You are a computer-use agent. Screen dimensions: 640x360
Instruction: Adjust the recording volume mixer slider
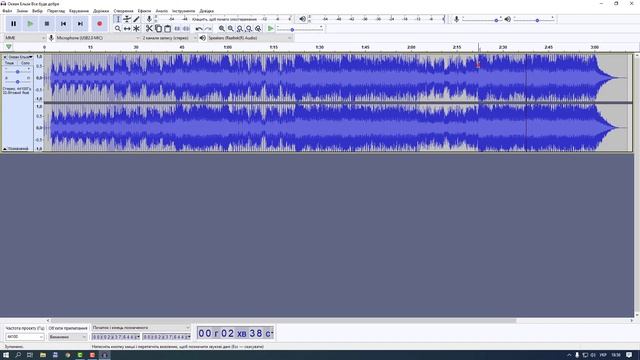coord(482,19)
